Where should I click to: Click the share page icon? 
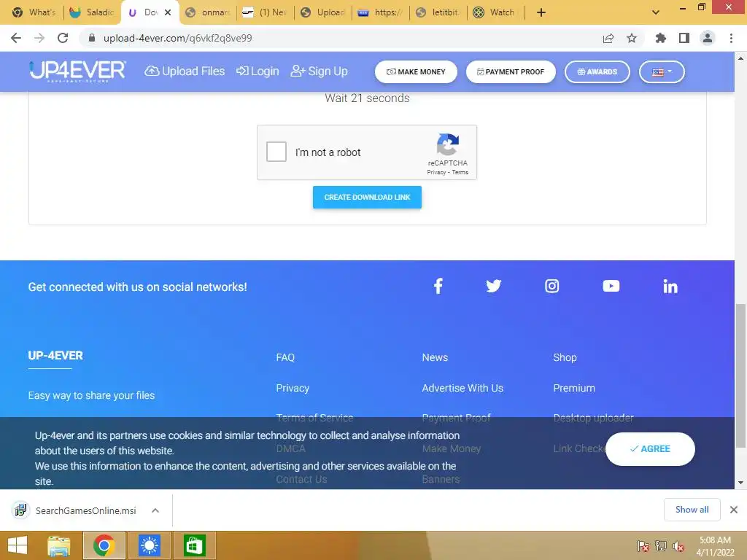pos(608,38)
